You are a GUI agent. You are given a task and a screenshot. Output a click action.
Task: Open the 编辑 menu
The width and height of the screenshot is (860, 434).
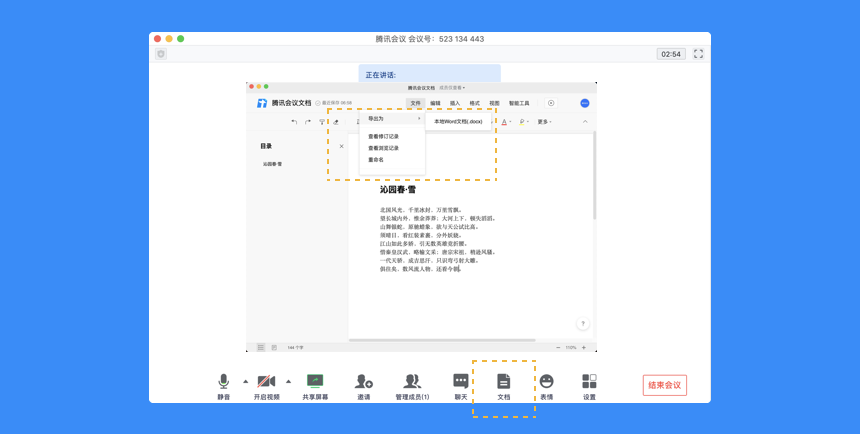click(435, 103)
